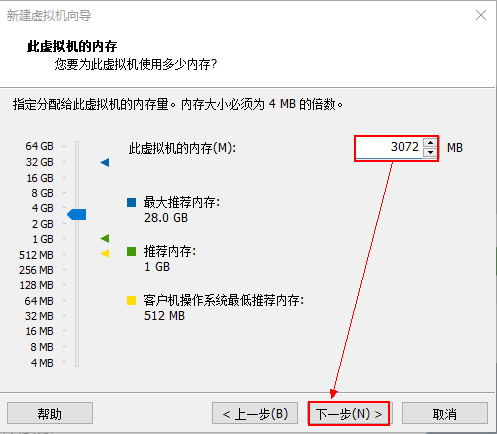Decrease memory with the spinner down arrow

430,152
